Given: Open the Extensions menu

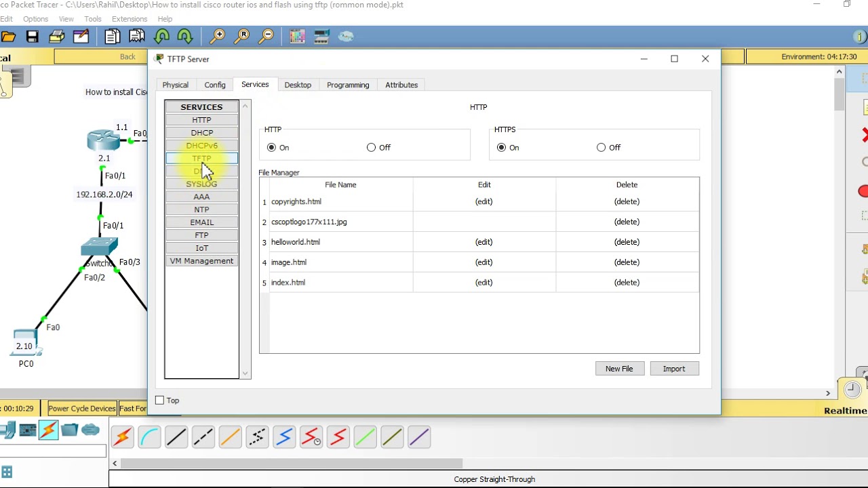Looking at the screenshot, I should click(130, 19).
